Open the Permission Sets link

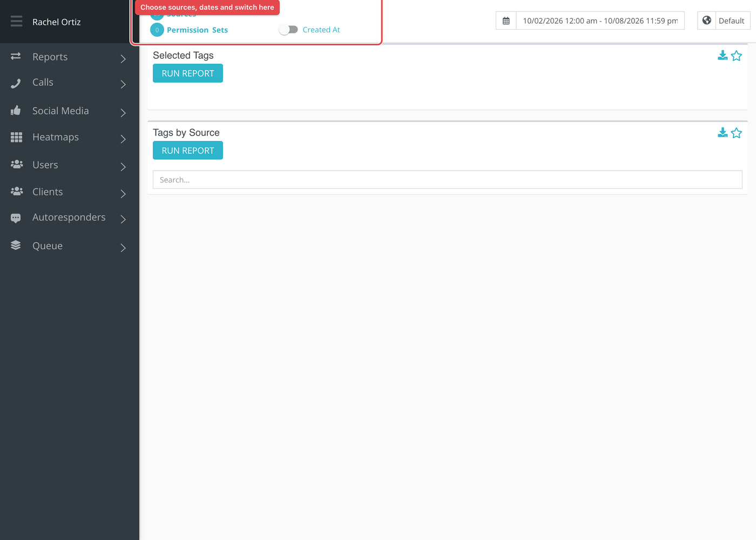[197, 30]
